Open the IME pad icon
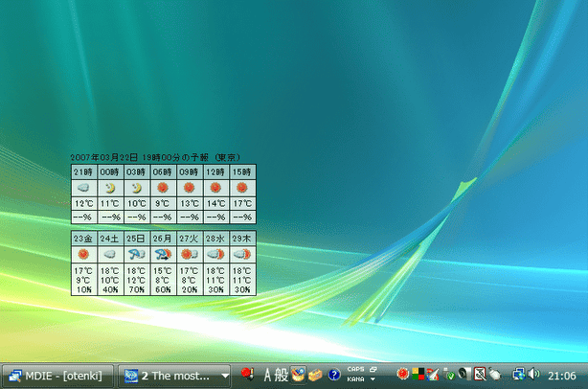This screenshot has width=588, height=389. click(x=298, y=375)
